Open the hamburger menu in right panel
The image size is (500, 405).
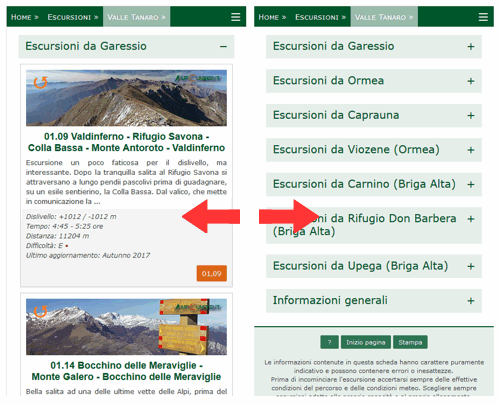pyautogui.click(x=483, y=17)
